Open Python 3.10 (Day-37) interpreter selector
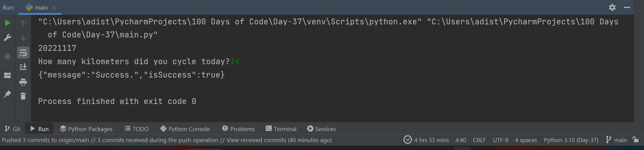 [x=571, y=140]
